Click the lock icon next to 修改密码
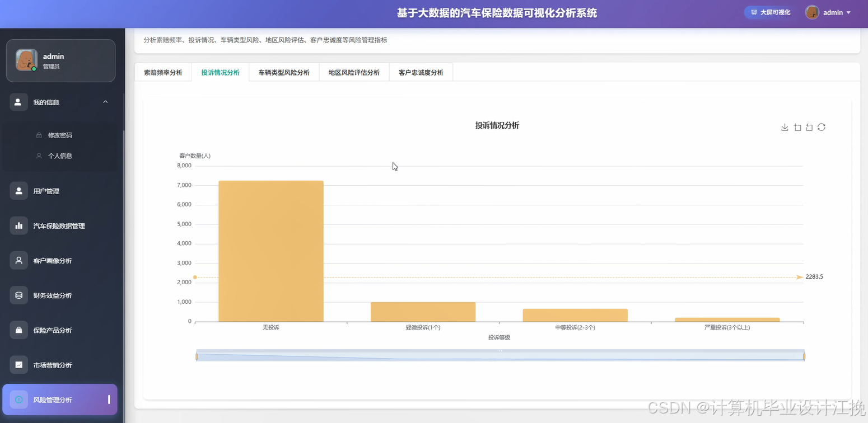868x423 pixels. (39, 135)
